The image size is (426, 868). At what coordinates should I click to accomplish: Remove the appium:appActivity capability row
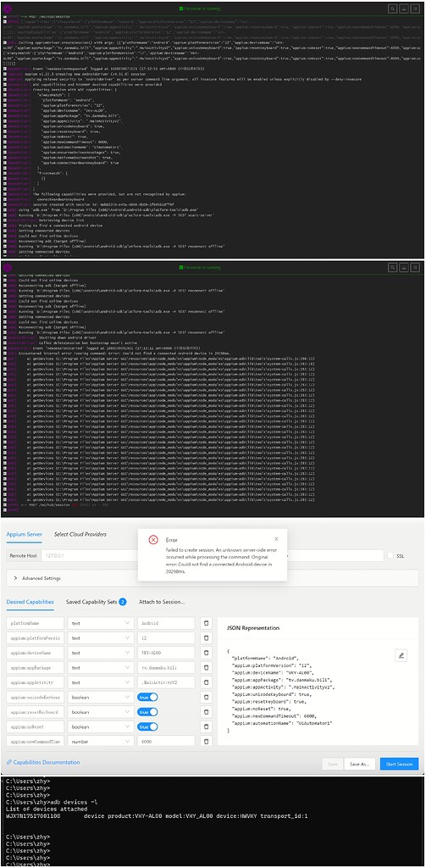point(206,682)
